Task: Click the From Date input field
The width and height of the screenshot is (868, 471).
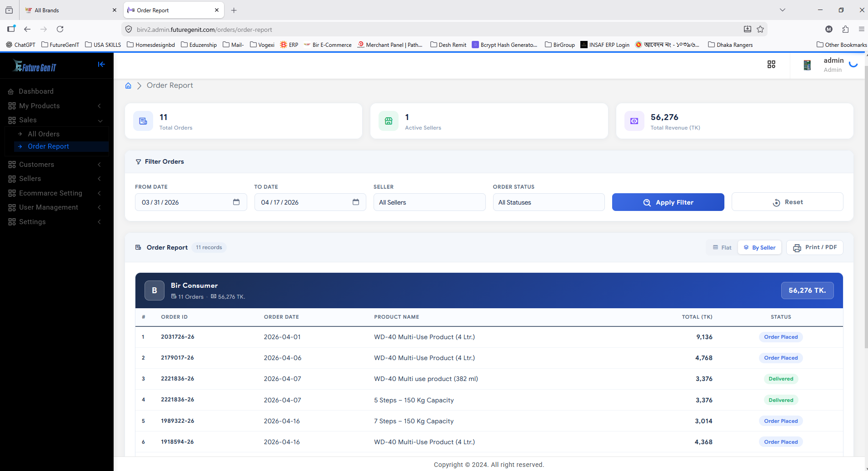Action: (x=191, y=202)
